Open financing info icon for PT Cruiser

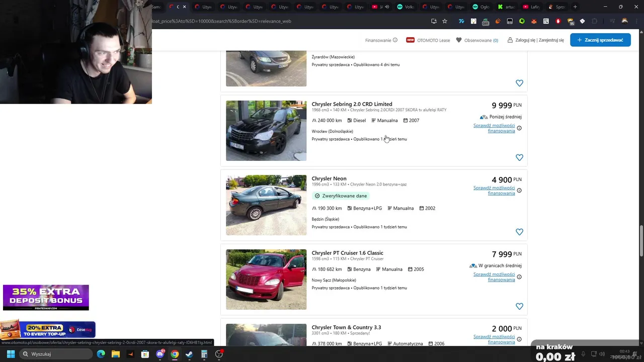click(x=519, y=277)
